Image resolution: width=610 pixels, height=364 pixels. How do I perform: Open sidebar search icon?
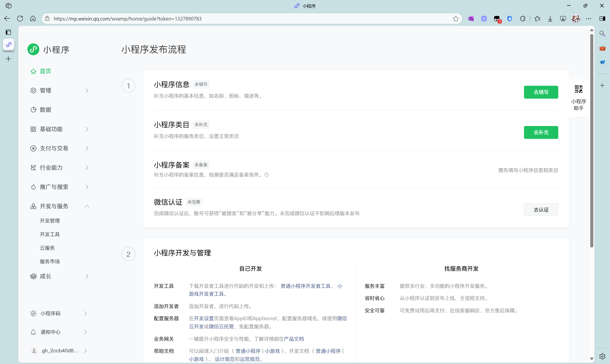tap(602, 33)
